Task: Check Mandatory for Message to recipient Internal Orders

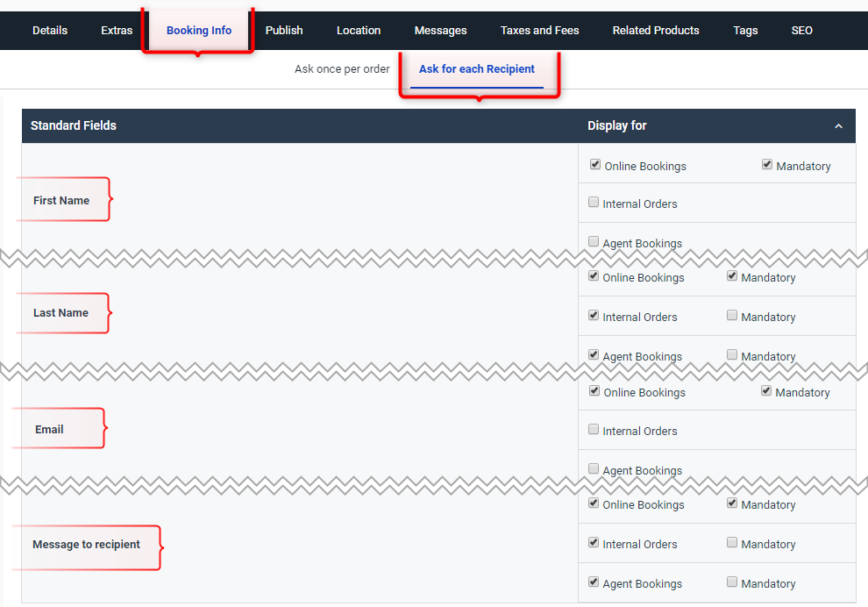Action: click(732, 542)
